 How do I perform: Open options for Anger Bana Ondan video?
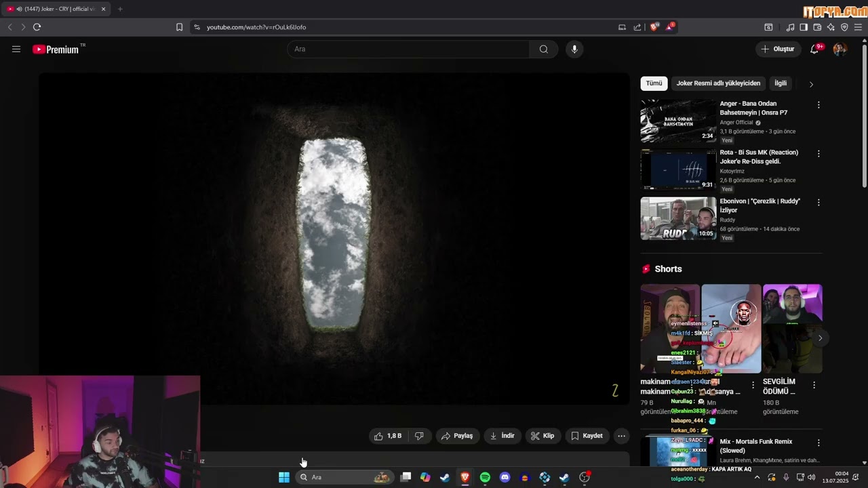[x=818, y=105]
